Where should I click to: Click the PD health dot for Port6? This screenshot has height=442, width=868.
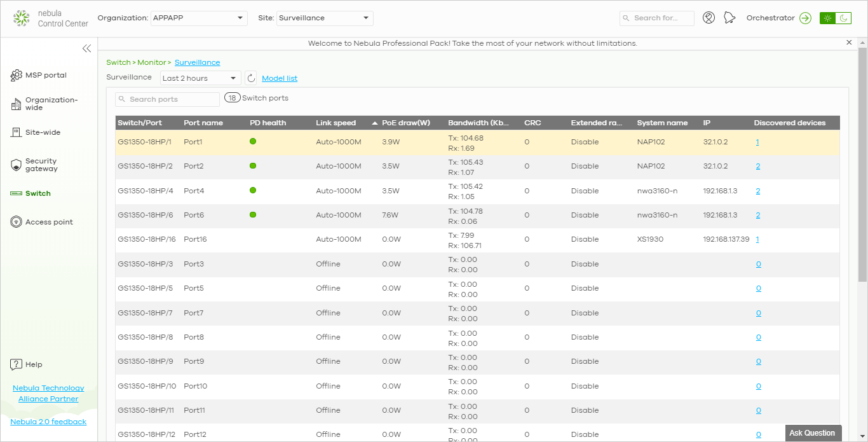click(253, 214)
